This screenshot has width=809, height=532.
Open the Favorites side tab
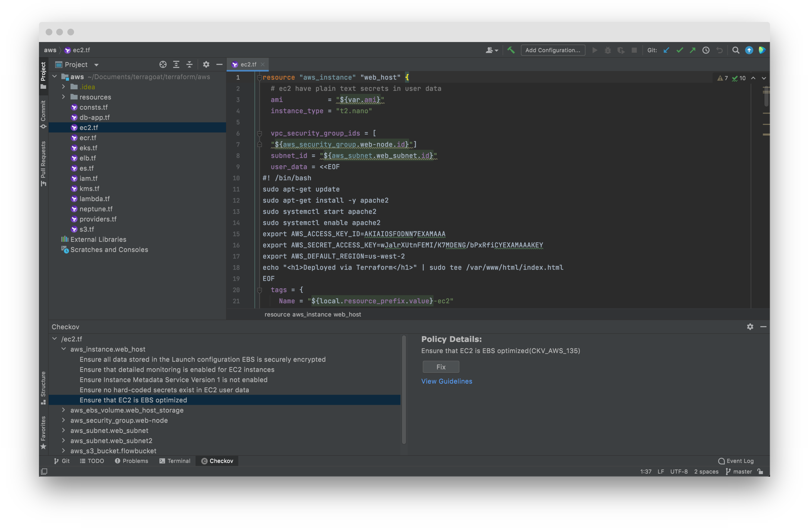pyautogui.click(x=43, y=432)
